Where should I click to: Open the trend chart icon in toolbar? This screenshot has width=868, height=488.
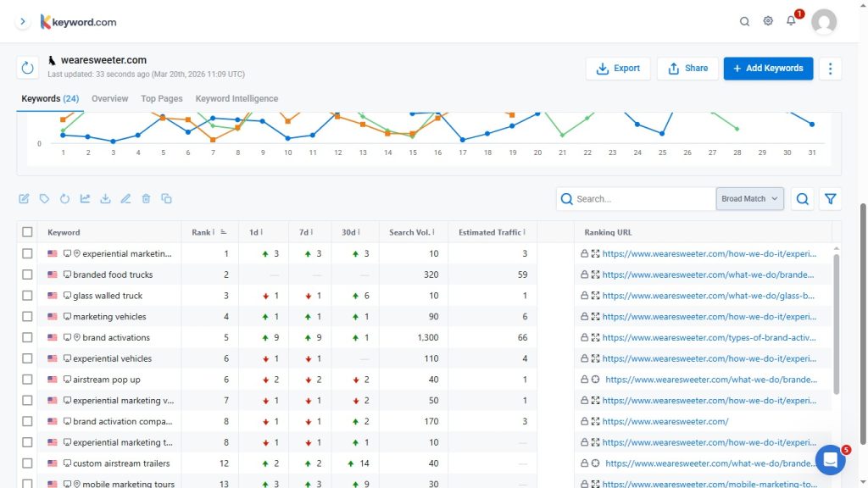click(x=85, y=198)
